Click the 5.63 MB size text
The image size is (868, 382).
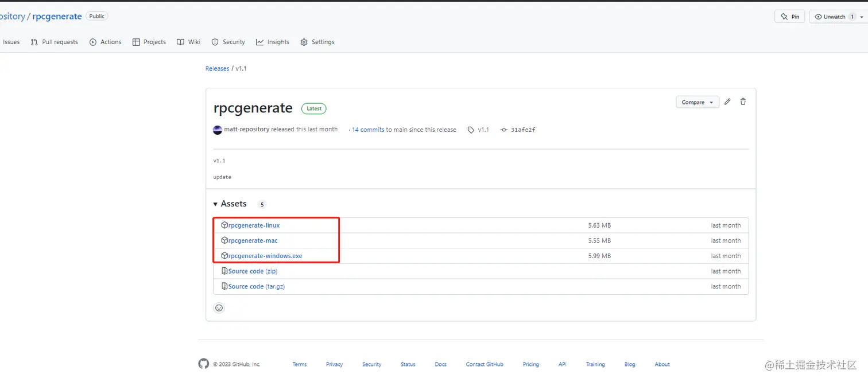[599, 225]
